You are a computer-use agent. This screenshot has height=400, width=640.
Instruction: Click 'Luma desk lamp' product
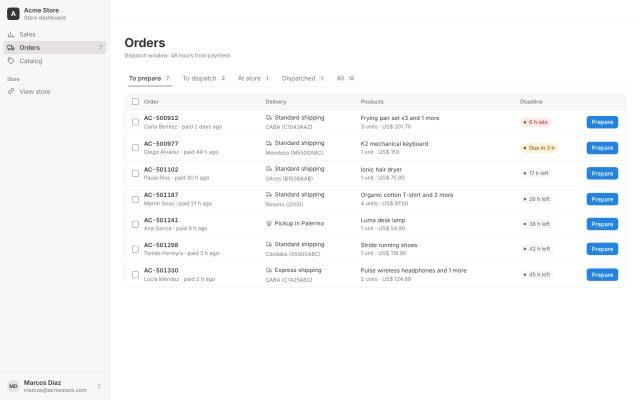pos(382,220)
